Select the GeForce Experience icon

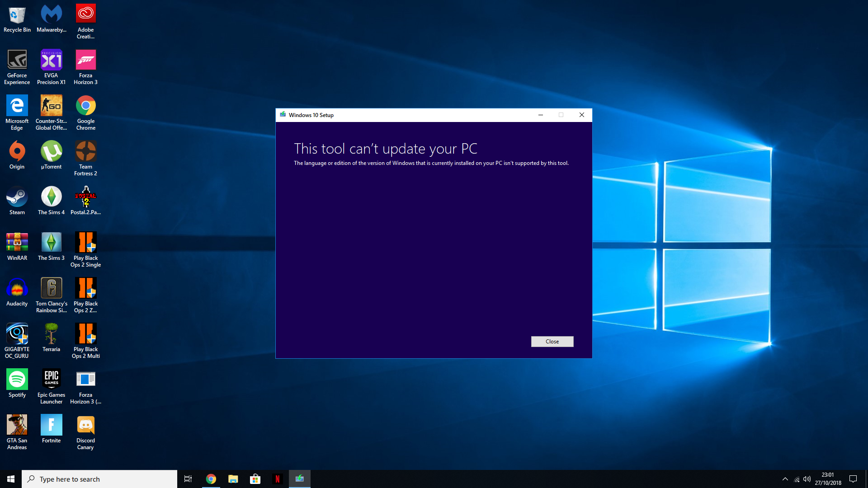17,67
